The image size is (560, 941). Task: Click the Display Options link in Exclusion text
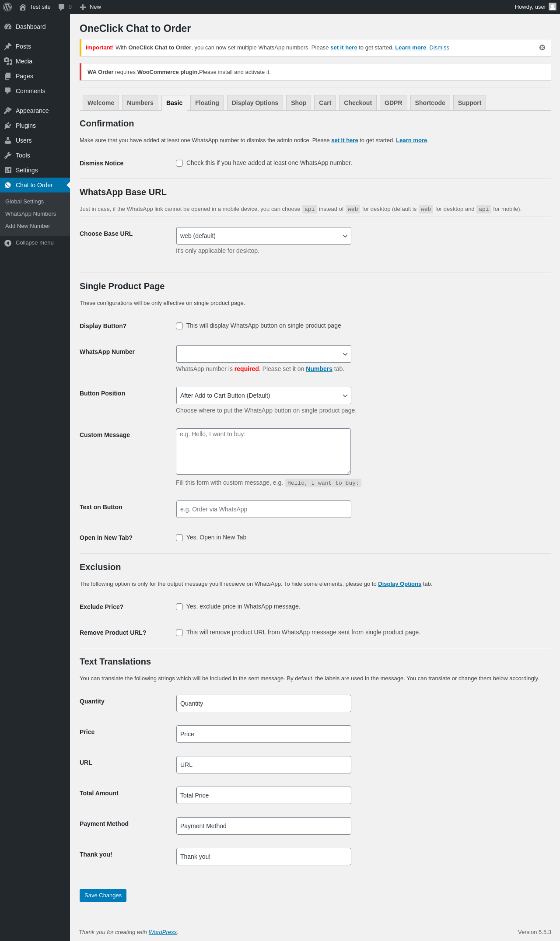(x=399, y=584)
